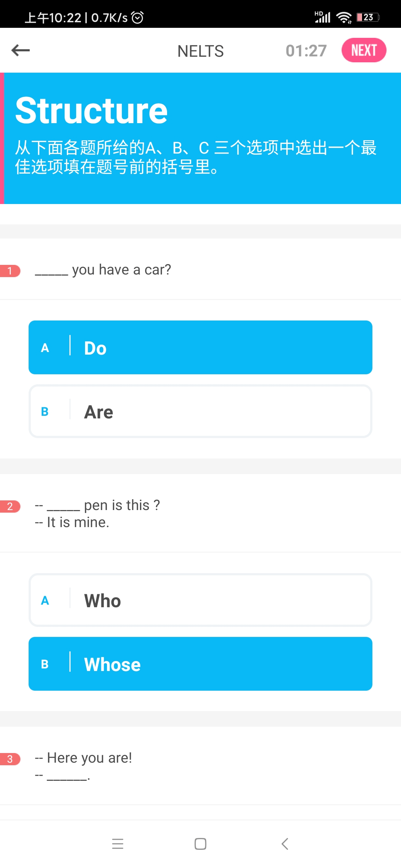Viewport: 401px width, 868px height.
Task: Tap the question text 'you have a car?'
Action: click(x=121, y=270)
